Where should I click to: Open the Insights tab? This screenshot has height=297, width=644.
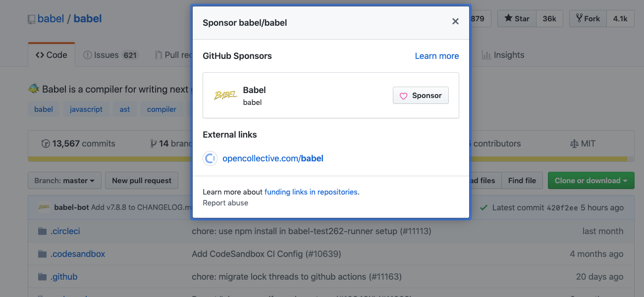coord(503,54)
